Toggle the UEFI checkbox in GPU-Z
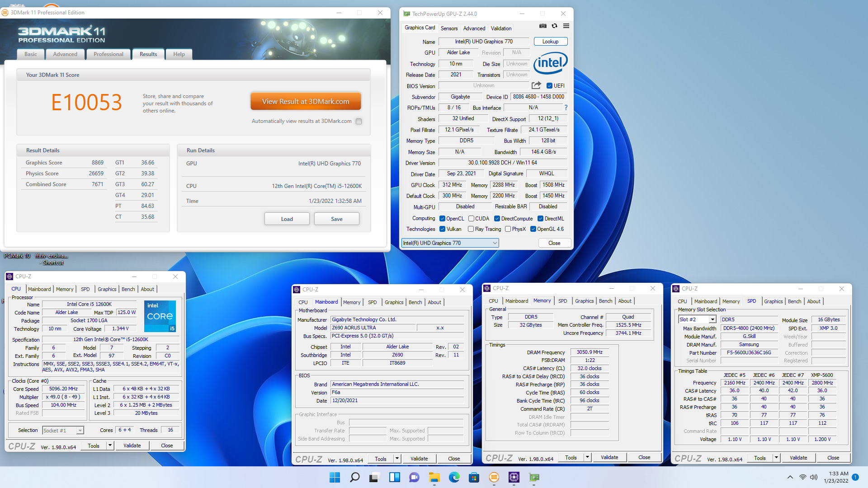 549,86
